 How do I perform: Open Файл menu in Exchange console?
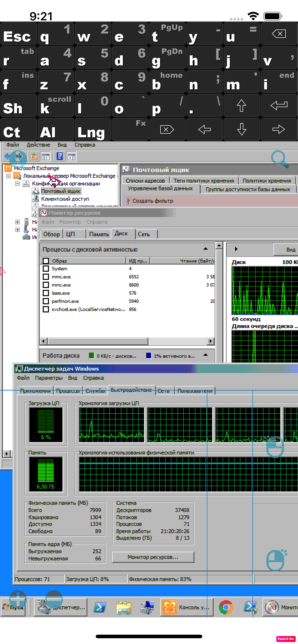(13, 145)
